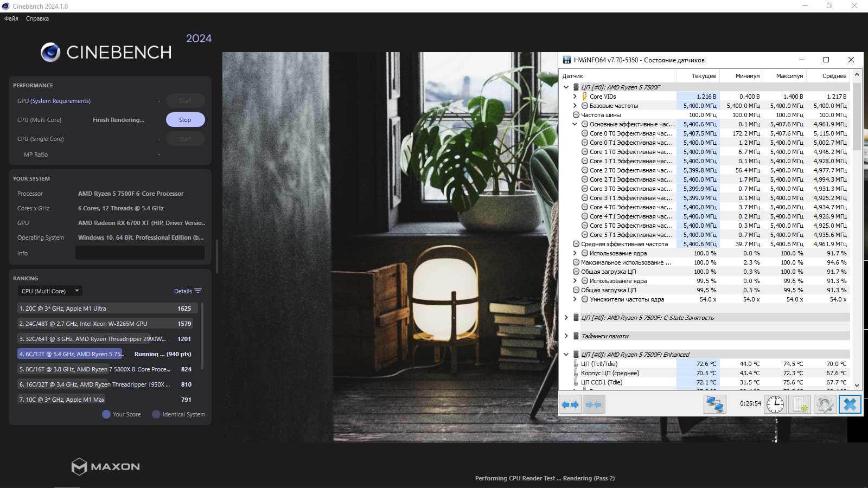
Task: Click chip icon of Тайминги памяти group
Action: pos(576,336)
